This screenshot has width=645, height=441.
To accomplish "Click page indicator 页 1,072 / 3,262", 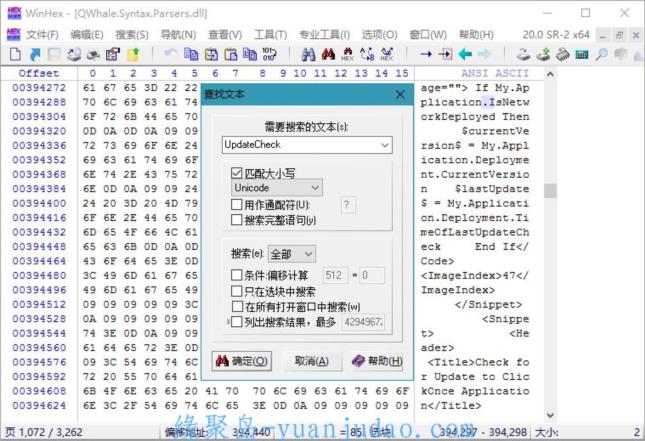I will click(44, 432).
